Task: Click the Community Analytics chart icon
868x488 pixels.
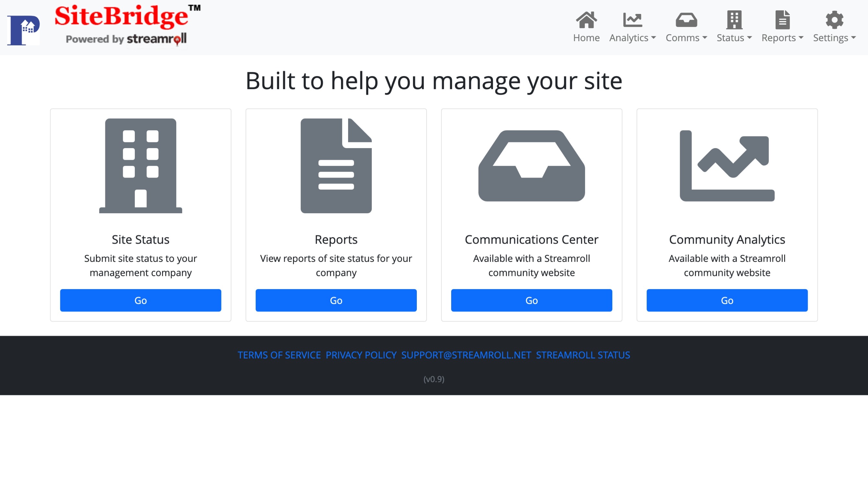Action: coord(727,166)
